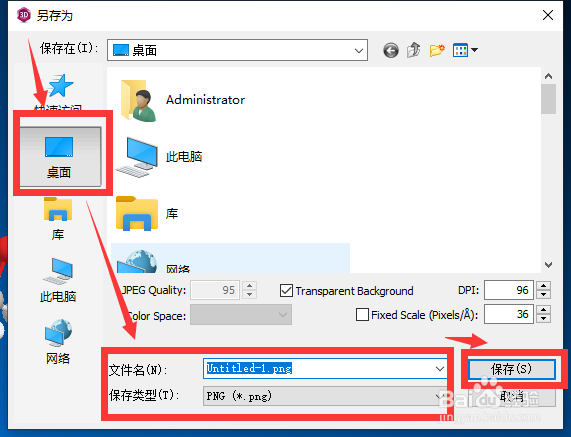This screenshot has height=437, width=571.
Task: Click the file list vertical scrollbar thumb
Action: pos(548,99)
